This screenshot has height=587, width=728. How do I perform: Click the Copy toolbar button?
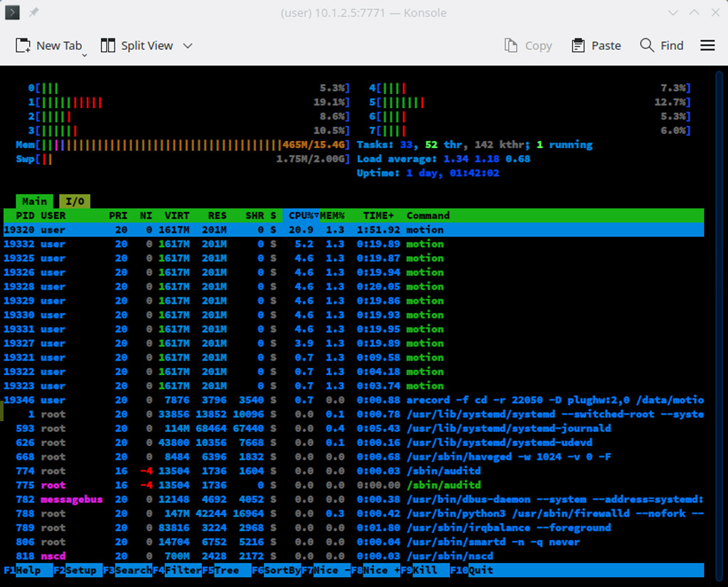click(528, 46)
